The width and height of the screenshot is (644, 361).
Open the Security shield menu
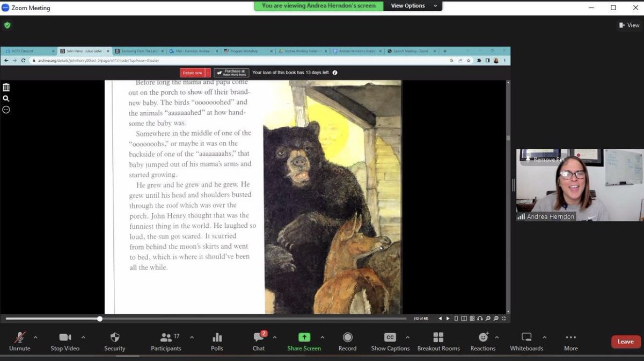point(115,341)
